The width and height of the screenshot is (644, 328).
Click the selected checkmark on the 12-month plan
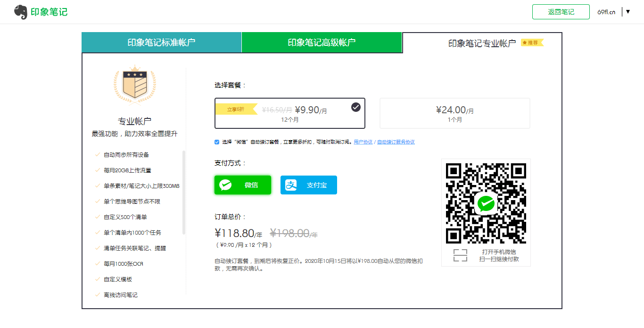point(356,107)
